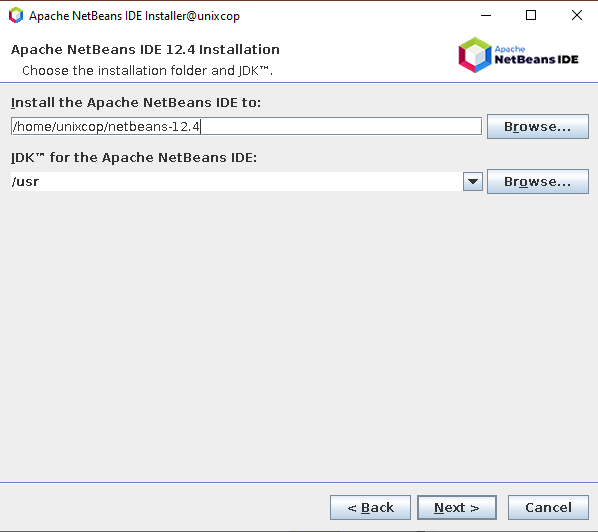Click the empty gray panel below JDK field
598x532 pixels.
(x=299, y=336)
